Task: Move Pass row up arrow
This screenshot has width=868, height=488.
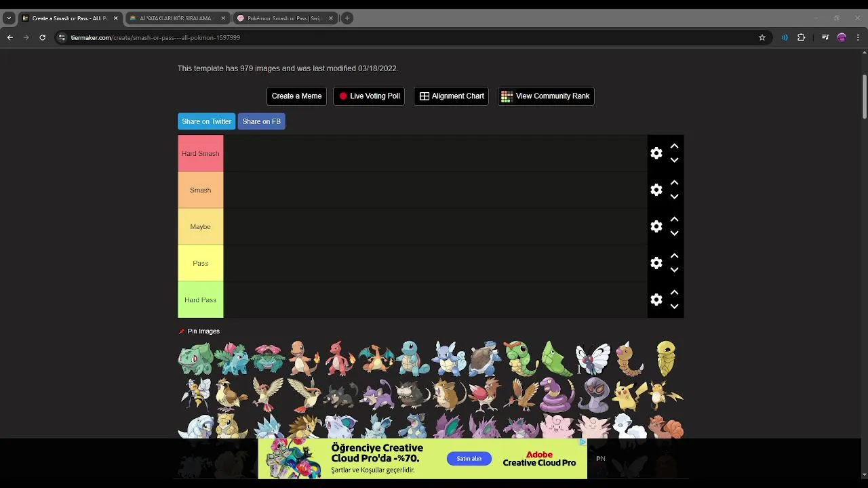Action: [x=674, y=256]
